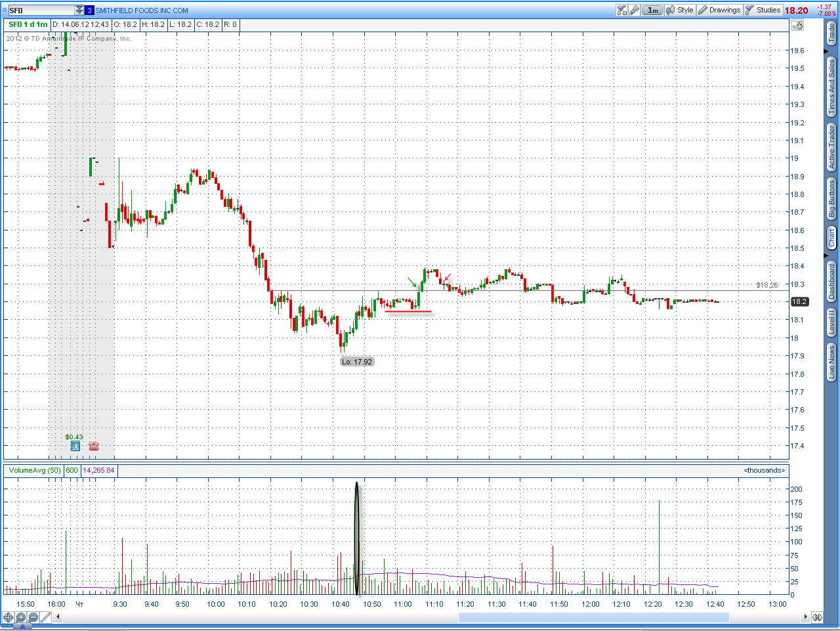Open the Edit Studies and Strategies flask icon

pos(622,10)
